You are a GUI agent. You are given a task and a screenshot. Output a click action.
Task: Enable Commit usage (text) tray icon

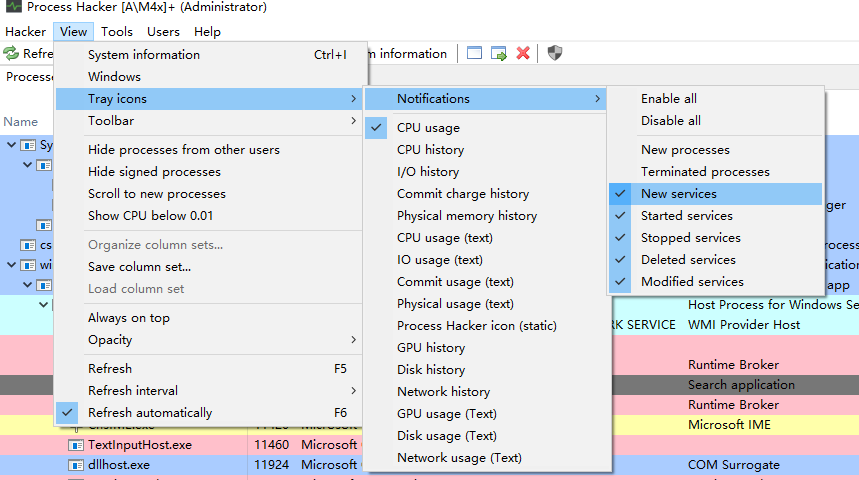pyautogui.click(x=488, y=282)
